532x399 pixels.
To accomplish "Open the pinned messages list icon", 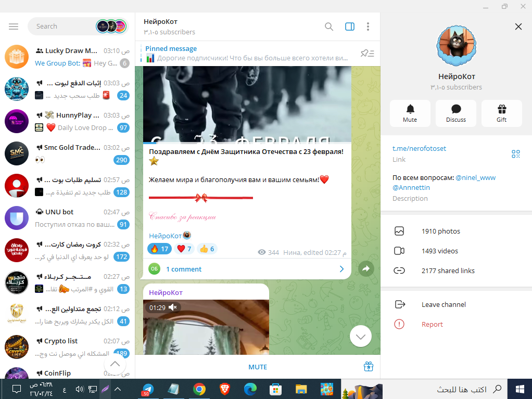I will [x=368, y=53].
